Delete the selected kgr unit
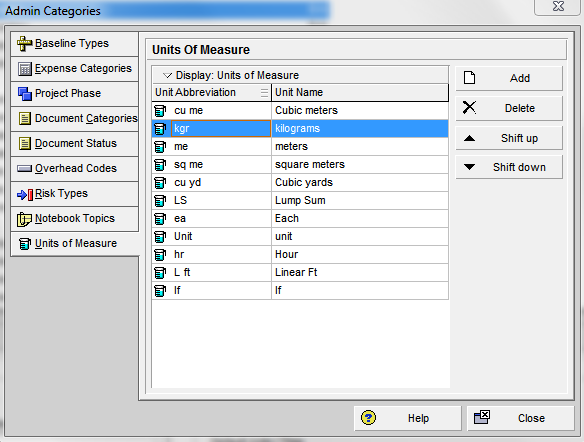Image resolution: width=584 pixels, height=442 pixels. 509,108
